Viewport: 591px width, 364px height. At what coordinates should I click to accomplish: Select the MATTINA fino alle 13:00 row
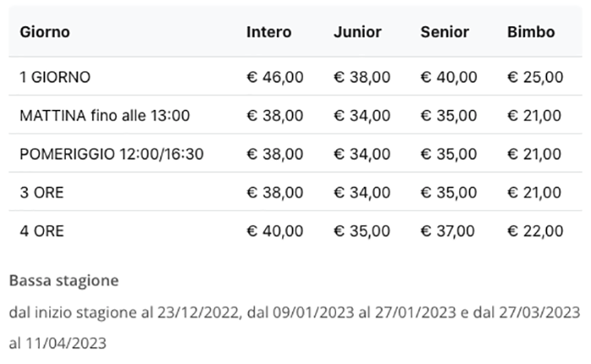105,116
